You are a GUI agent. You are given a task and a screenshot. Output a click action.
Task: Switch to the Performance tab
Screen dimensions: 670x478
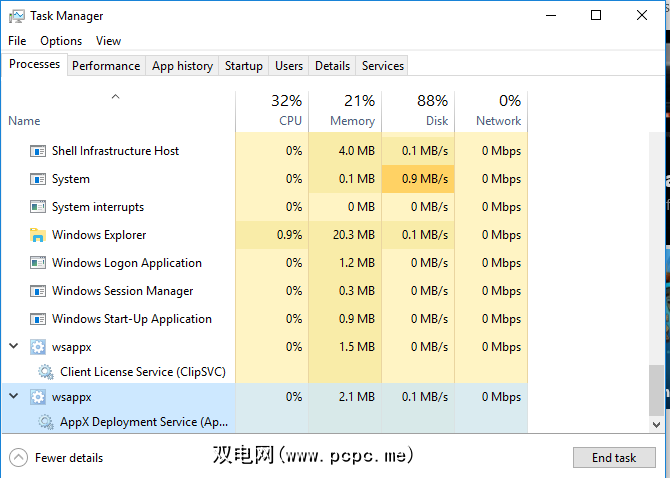point(106,66)
